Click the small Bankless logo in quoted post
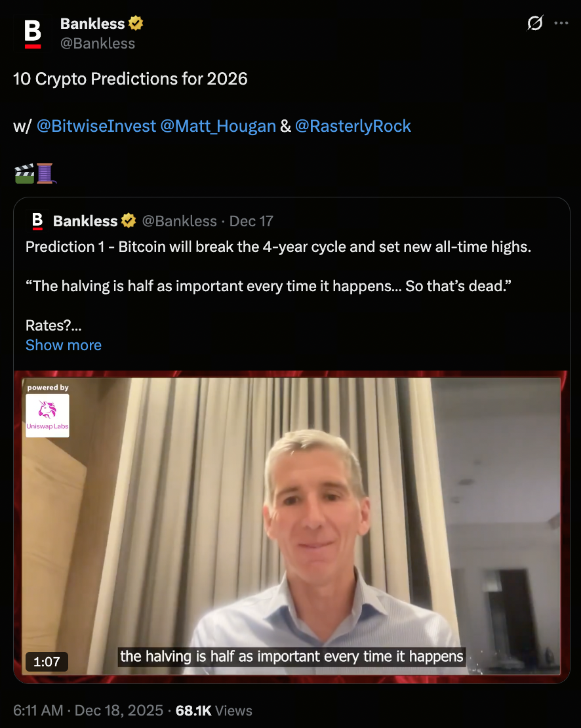The height and width of the screenshot is (728, 581). tap(37, 221)
